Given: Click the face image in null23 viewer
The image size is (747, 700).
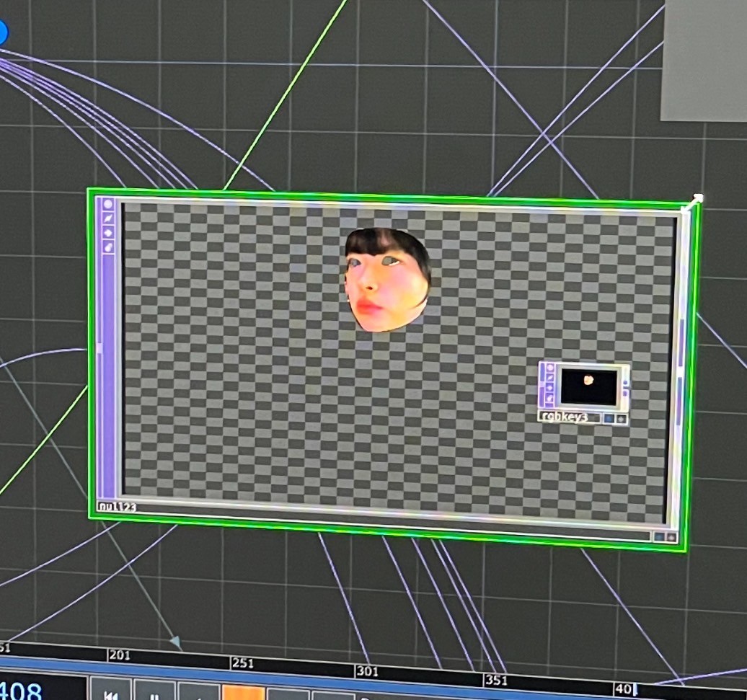Looking at the screenshot, I should [x=387, y=280].
